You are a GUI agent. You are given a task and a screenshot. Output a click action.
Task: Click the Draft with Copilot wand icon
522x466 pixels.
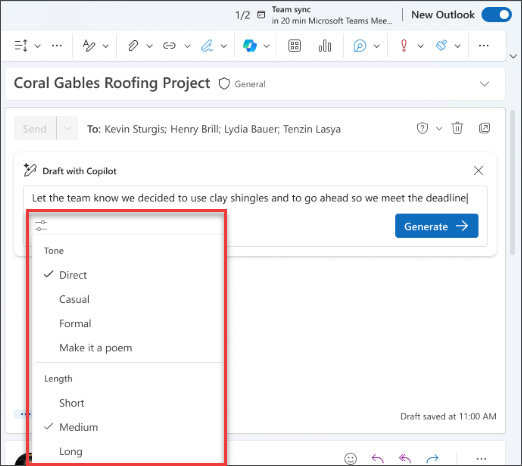click(x=30, y=170)
